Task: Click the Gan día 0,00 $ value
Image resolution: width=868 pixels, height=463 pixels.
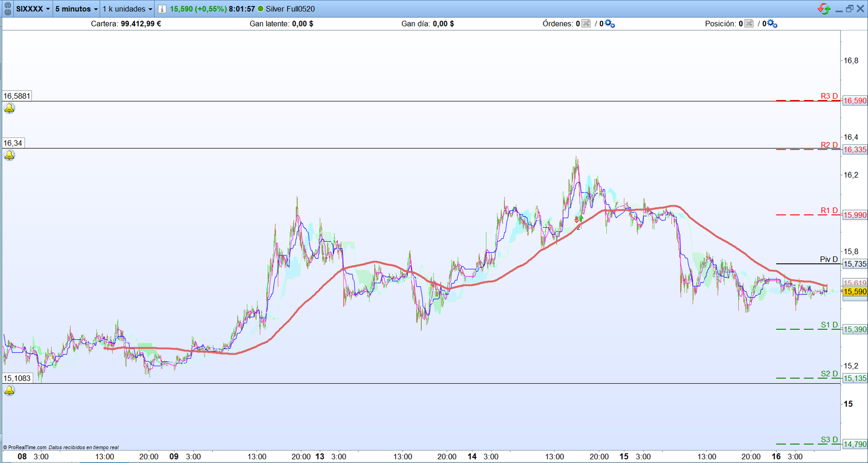Action: [x=443, y=24]
